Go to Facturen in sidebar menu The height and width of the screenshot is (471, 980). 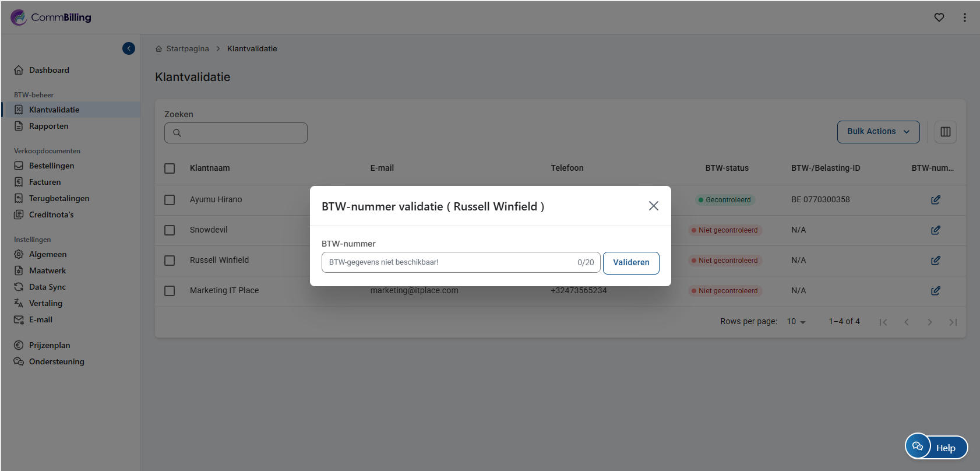(45, 182)
